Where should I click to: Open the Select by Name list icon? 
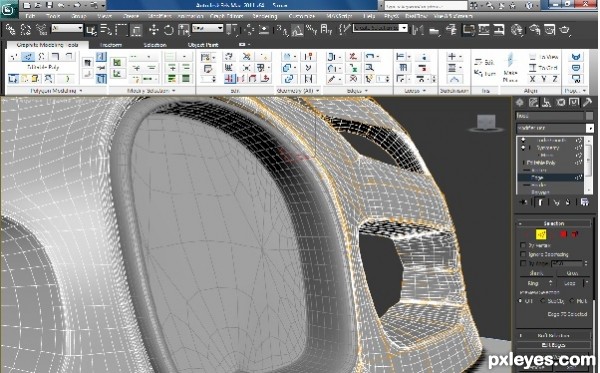pyautogui.click(x=106, y=30)
